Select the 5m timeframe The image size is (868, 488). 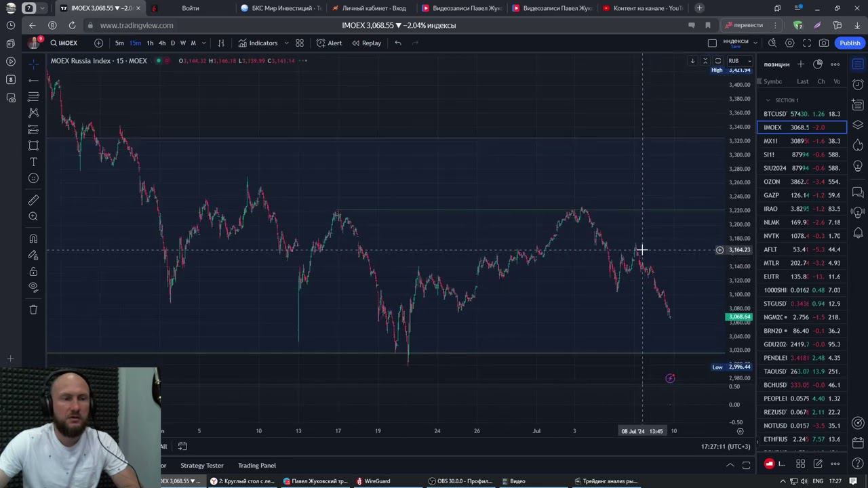[119, 43]
